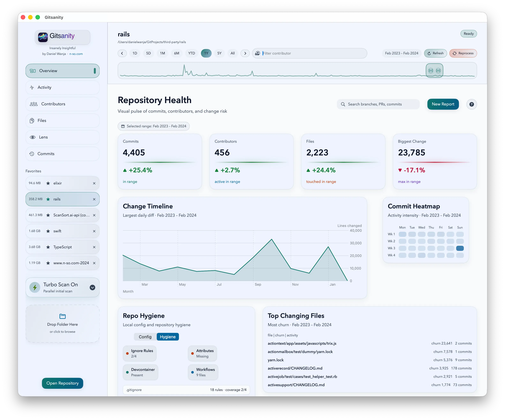This screenshot has width=505, height=420.
Task: Remove swift from favorites with its X
Action: point(94,231)
